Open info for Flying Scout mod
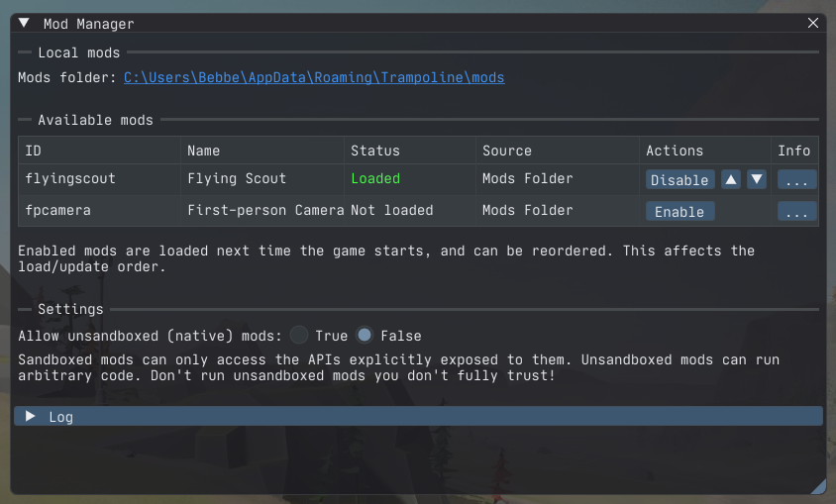836x504 pixels. click(x=797, y=180)
